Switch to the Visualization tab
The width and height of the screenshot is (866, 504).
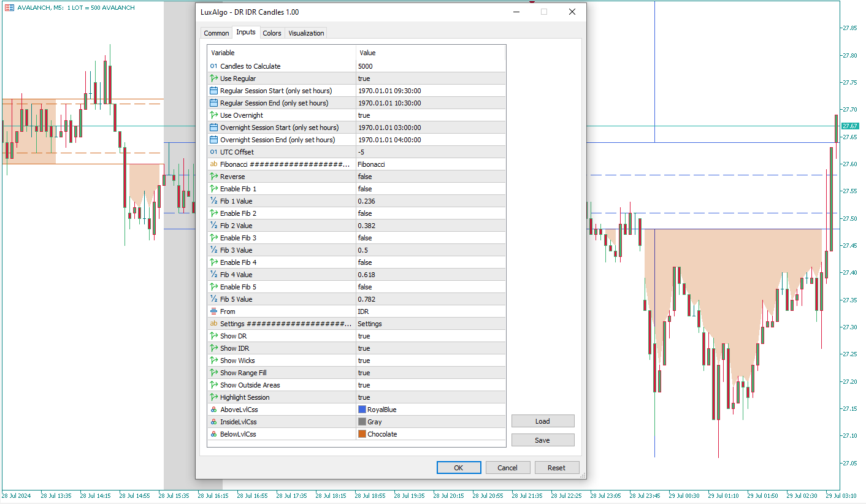pos(306,33)
